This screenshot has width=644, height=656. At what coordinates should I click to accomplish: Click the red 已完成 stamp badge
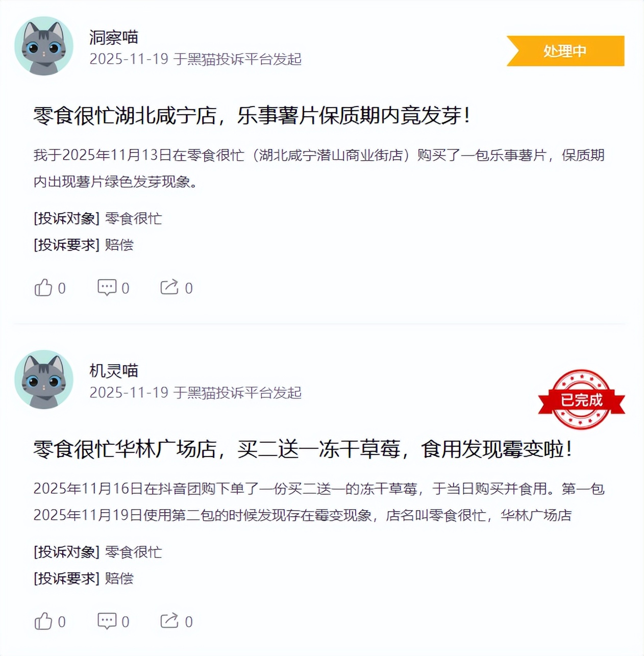(x=582, y=399)
